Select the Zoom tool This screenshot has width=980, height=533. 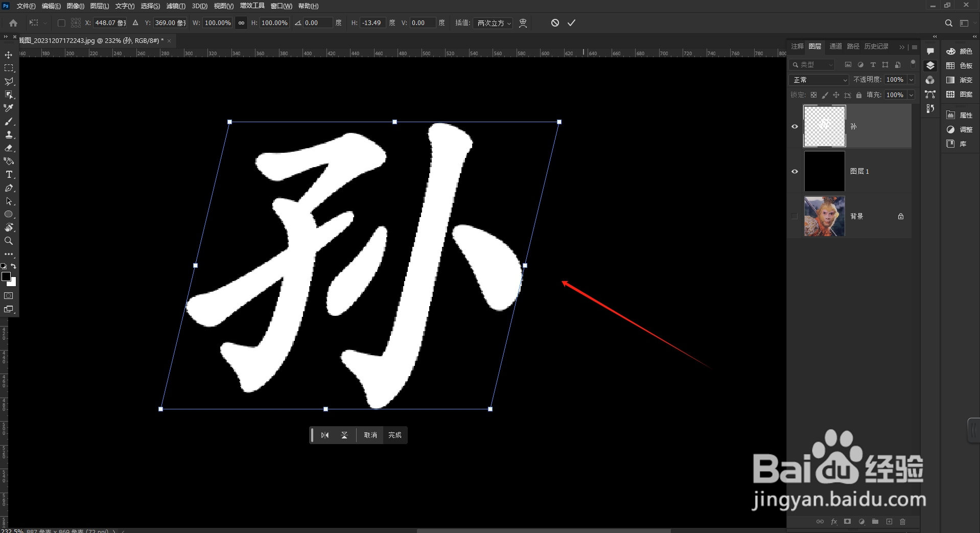(x=9, y=241)
